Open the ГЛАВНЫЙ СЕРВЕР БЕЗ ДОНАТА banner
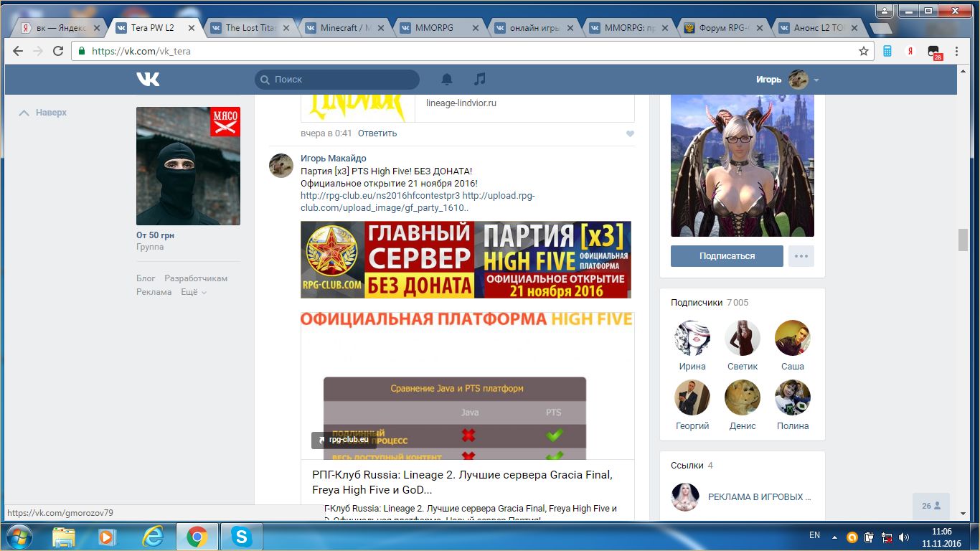This screenshot has height=551, width=980. pyautogui.click(x=466, y=259)
